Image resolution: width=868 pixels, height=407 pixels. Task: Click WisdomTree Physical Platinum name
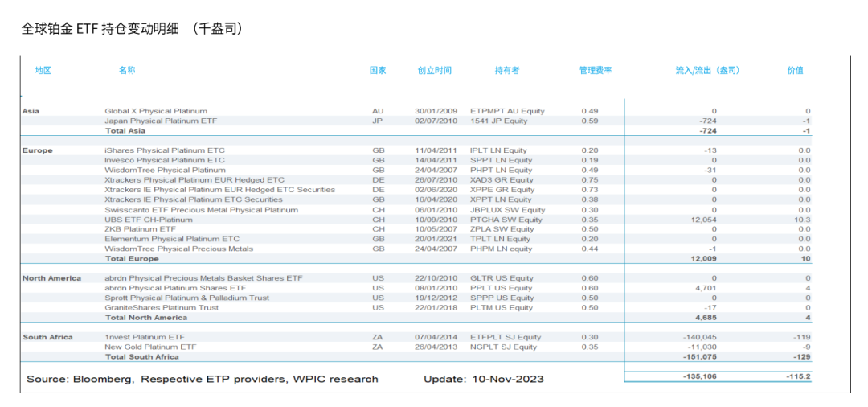[x=165, y=170]
